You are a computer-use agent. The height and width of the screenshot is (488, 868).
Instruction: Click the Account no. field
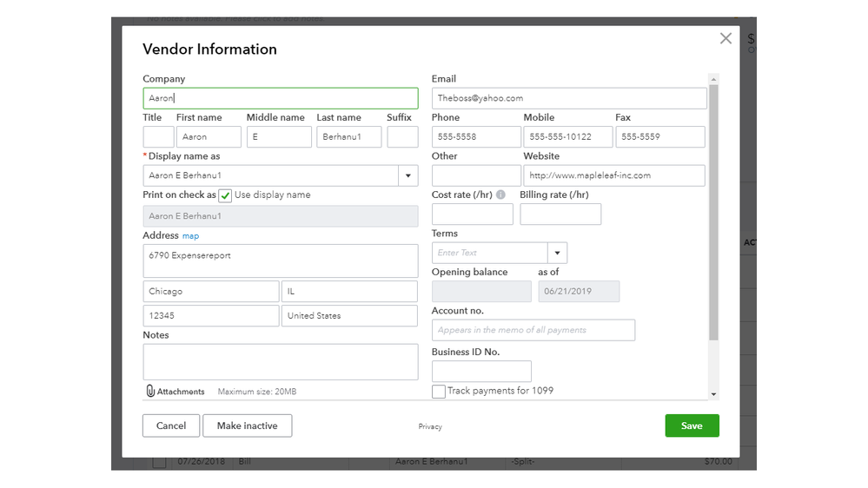[533, 330]
